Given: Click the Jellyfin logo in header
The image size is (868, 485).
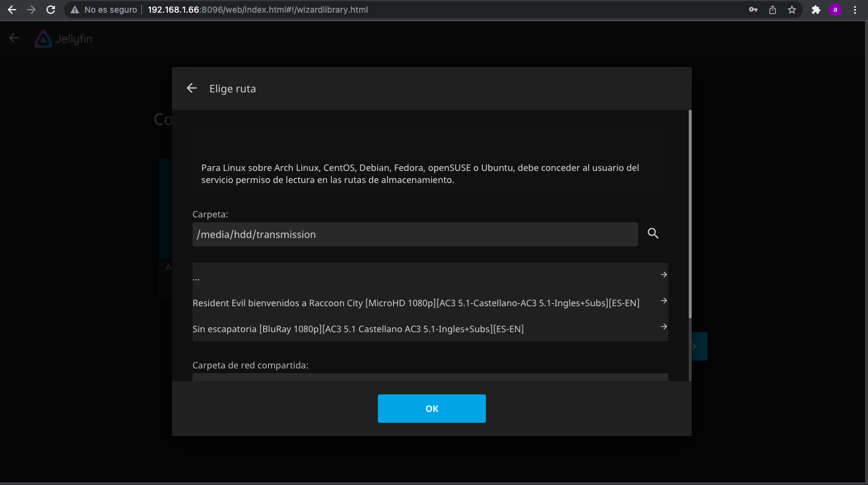Looking at the screenshot, I should pos(63,39).
